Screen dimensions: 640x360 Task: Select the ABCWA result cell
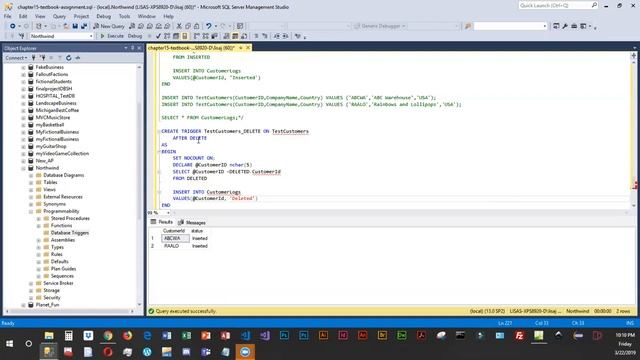(175, 238)
